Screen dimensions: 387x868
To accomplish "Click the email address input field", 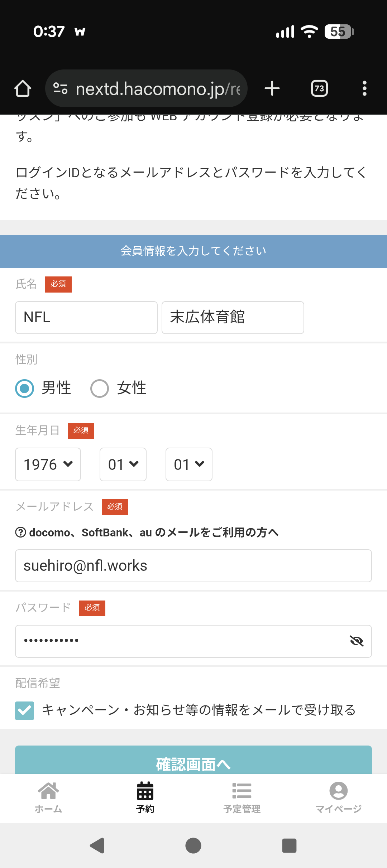I will click(193, 566).
